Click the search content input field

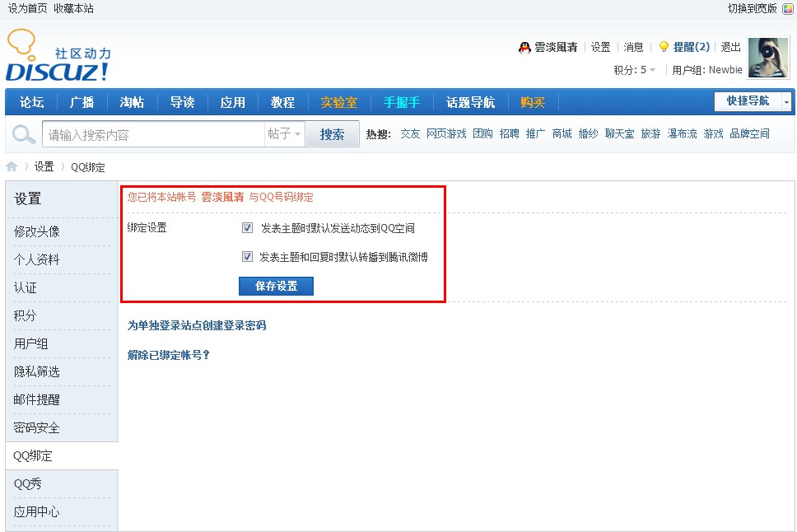[x=153, y=135]
